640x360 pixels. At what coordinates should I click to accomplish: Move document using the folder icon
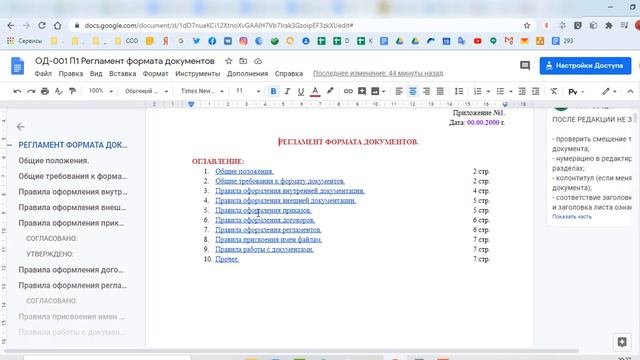point(243,61)
